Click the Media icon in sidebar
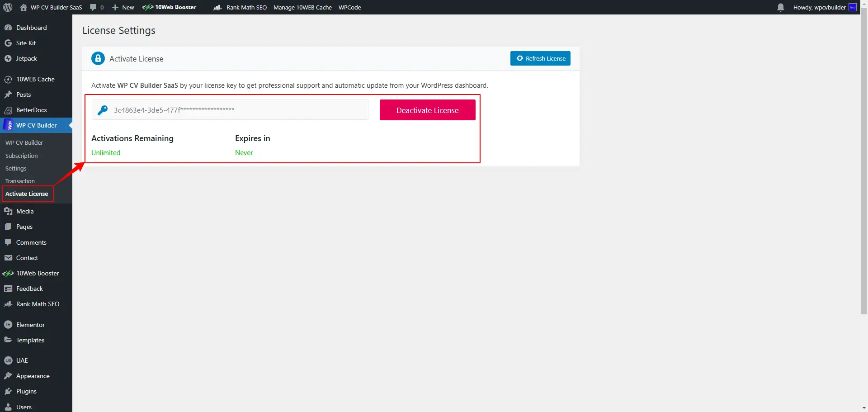The image size is (868, 412). (8, 211)
